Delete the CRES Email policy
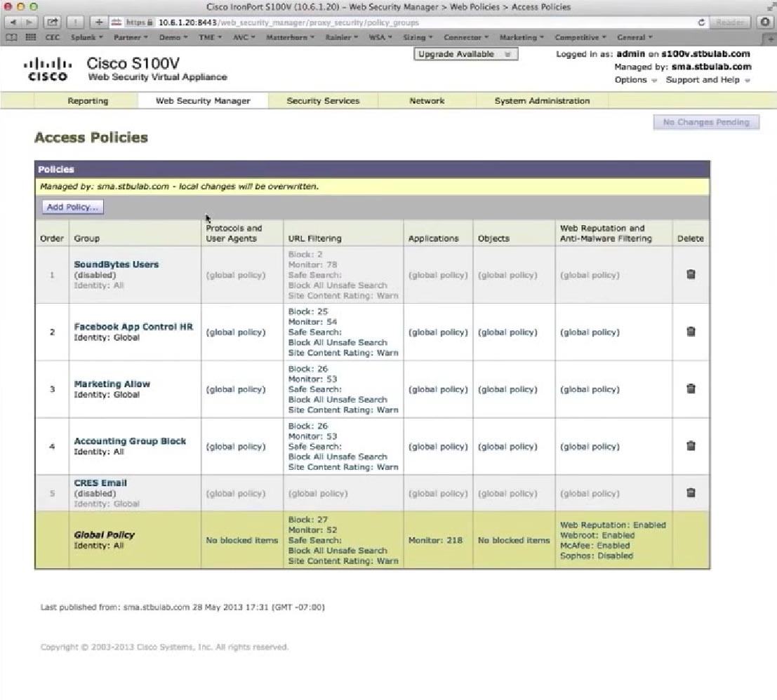This screenshot has height=700, width=777. [x=690, y=492]
